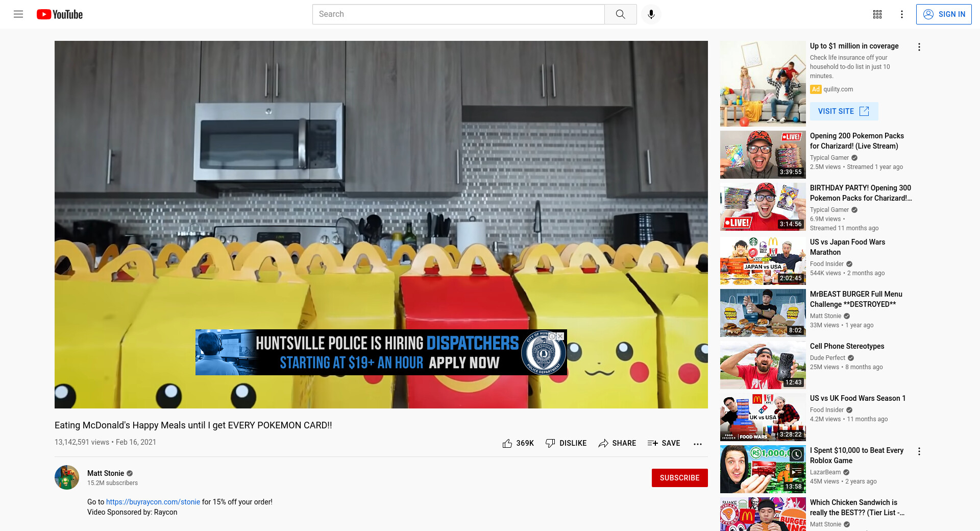The image size is (980, 531).
Task: Select the video title 'Eating McDonald's Happy Meals'
Action: click(x=193, y=425)
